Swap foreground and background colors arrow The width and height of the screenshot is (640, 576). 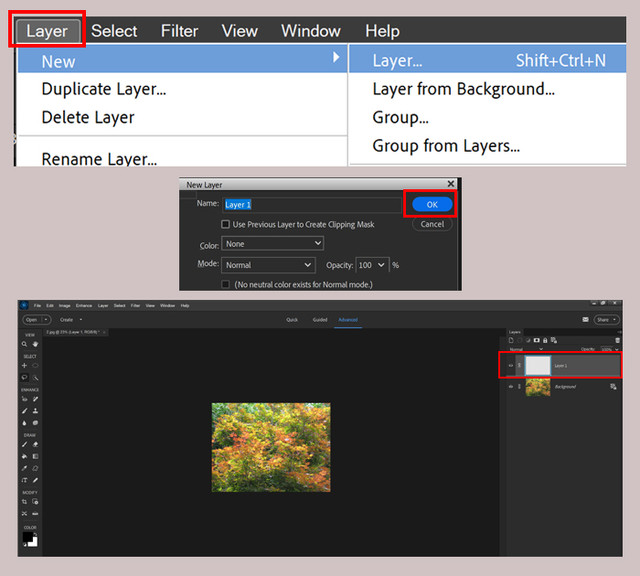point(36,534)
